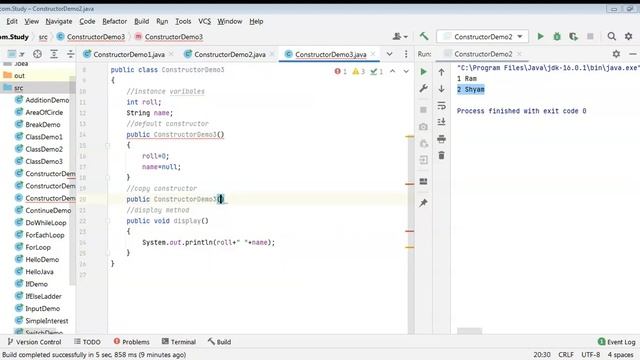Image resolution: width=640 pixels, height=360 pixels.
Task: Open the VCS menu
Action: 204,21
